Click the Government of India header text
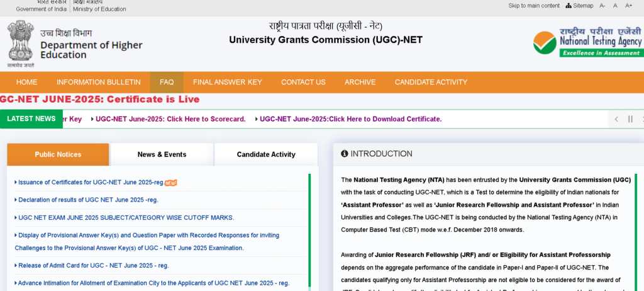The height and width of the screenshot is (291, 644). [41, 9]
